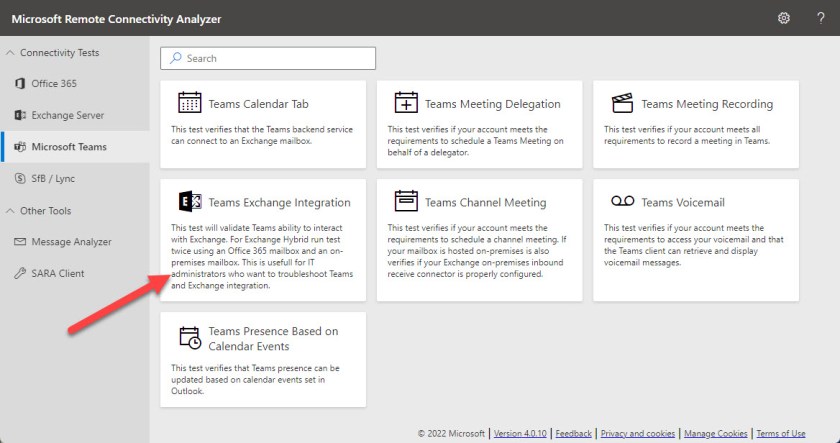The height and width of the screenshot is (443, 840).
Task: Click the Microsoft Teams sidebar icon
Action: (20, 147)
